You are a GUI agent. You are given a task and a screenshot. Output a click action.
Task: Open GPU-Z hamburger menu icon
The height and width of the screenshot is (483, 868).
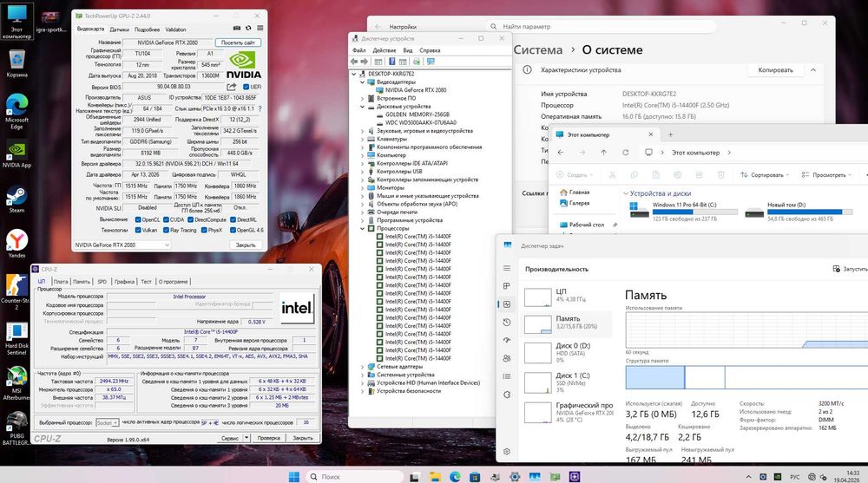(260, 29)
